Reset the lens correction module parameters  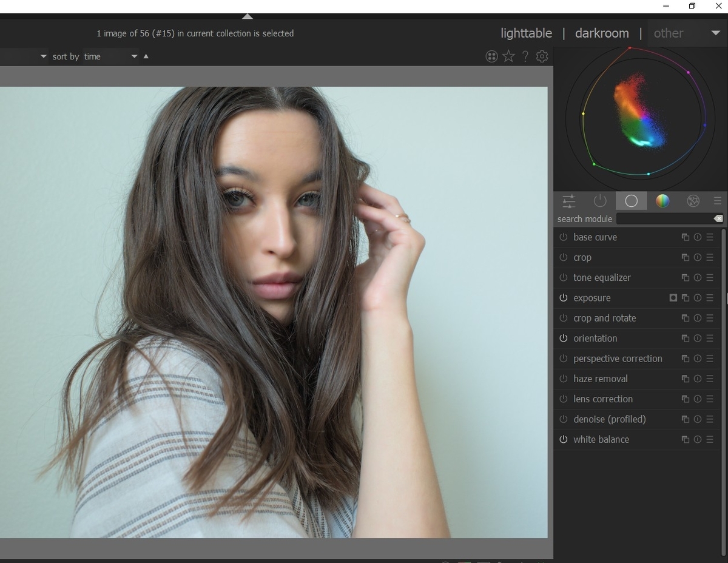point(698,399)
